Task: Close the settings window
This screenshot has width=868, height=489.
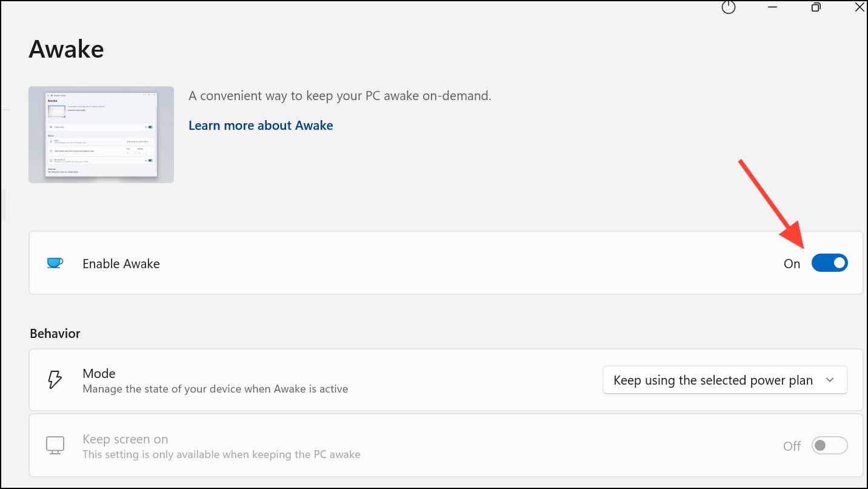Action: [860, 7]
